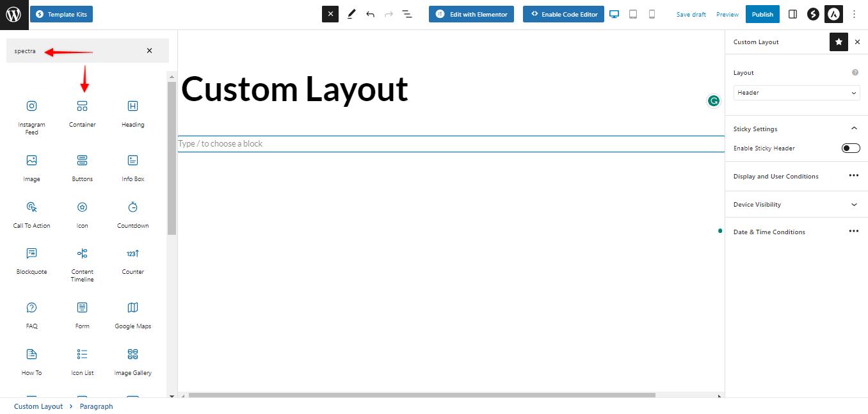
Task: Open Date & Time Conditions options
Action: pos(853,231)
